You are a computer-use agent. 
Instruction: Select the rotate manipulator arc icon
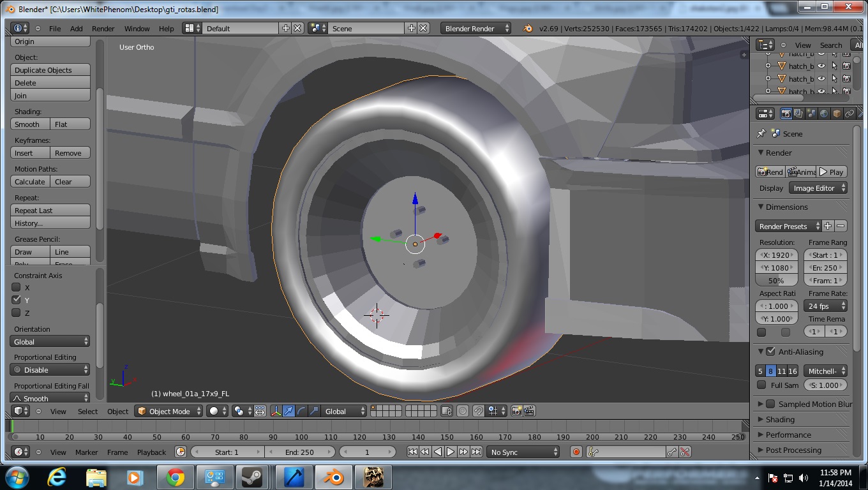301,411
